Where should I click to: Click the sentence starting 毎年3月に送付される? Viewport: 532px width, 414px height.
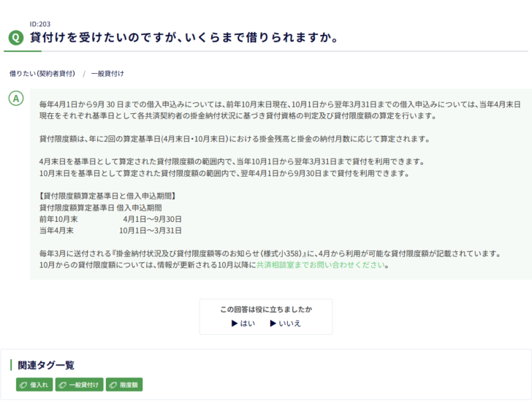tap(270, 253)
